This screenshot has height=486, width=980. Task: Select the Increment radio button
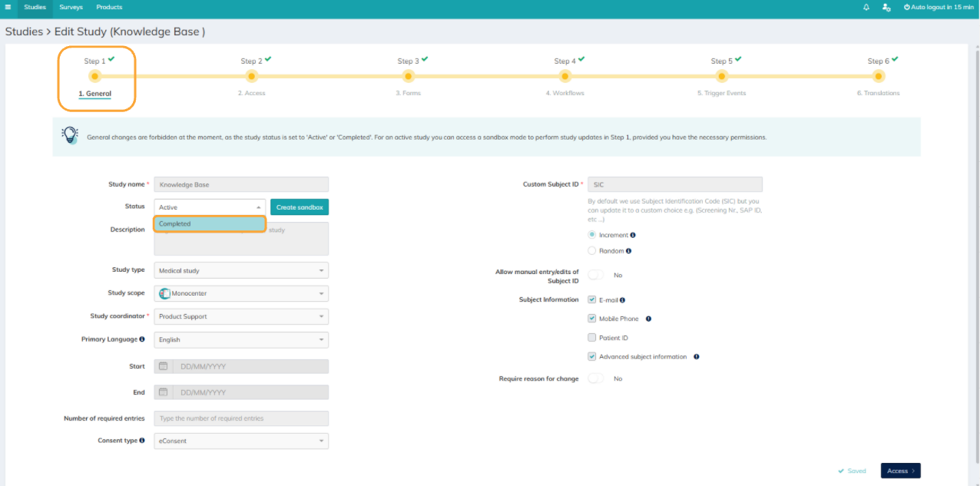591,235
